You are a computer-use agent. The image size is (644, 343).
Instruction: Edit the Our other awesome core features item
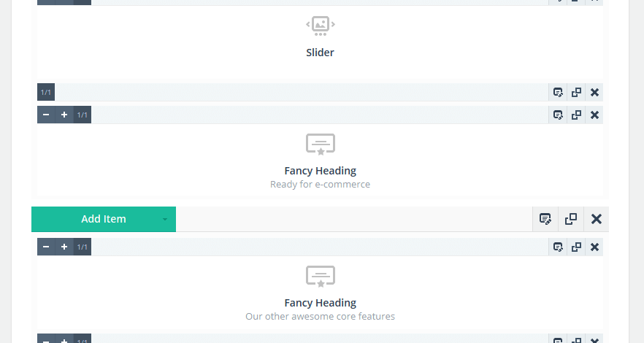pyautogui.click(x=558, y=247)
